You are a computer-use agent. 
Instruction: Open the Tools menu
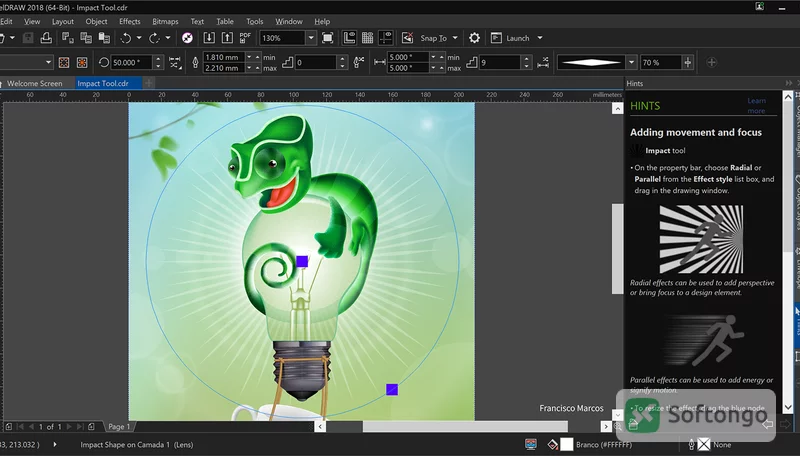pyautogui.click(x=255, y=21)
